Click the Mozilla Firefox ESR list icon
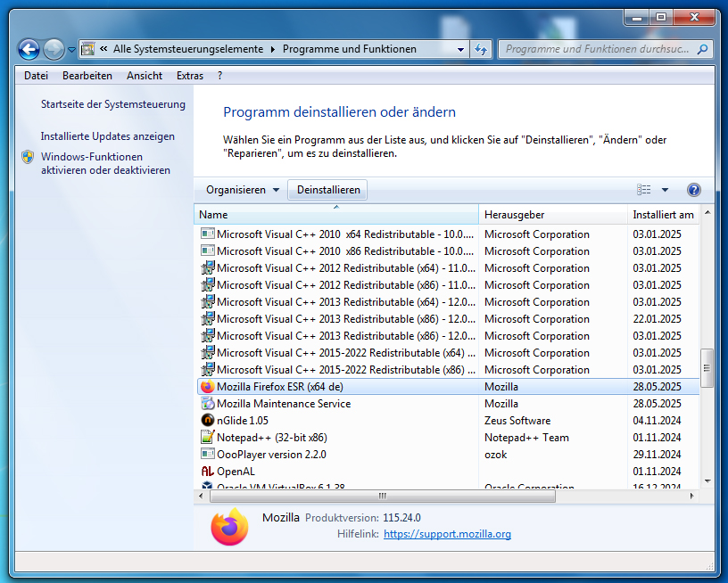Viewport: 728px width, 583px height. (207, 387)
